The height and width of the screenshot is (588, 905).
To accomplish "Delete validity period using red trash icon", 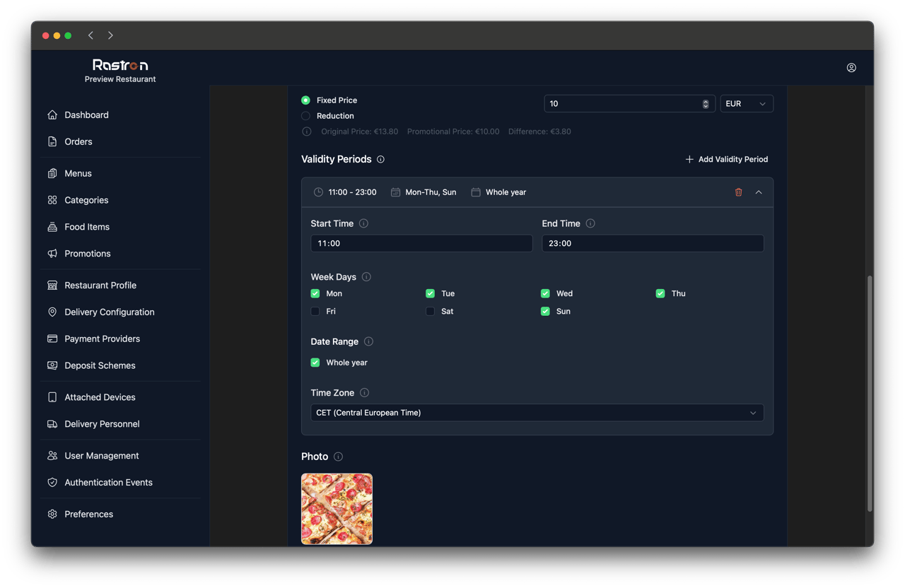I will [738, 192].
